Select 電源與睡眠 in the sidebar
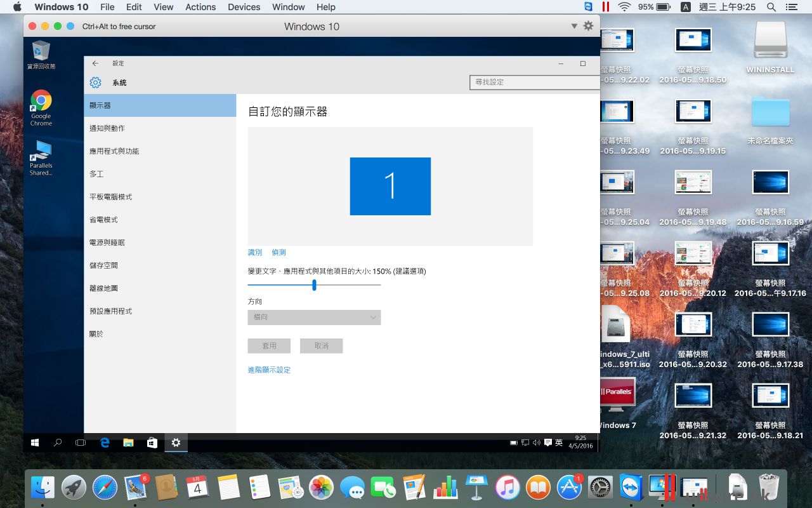 (107, 243)
